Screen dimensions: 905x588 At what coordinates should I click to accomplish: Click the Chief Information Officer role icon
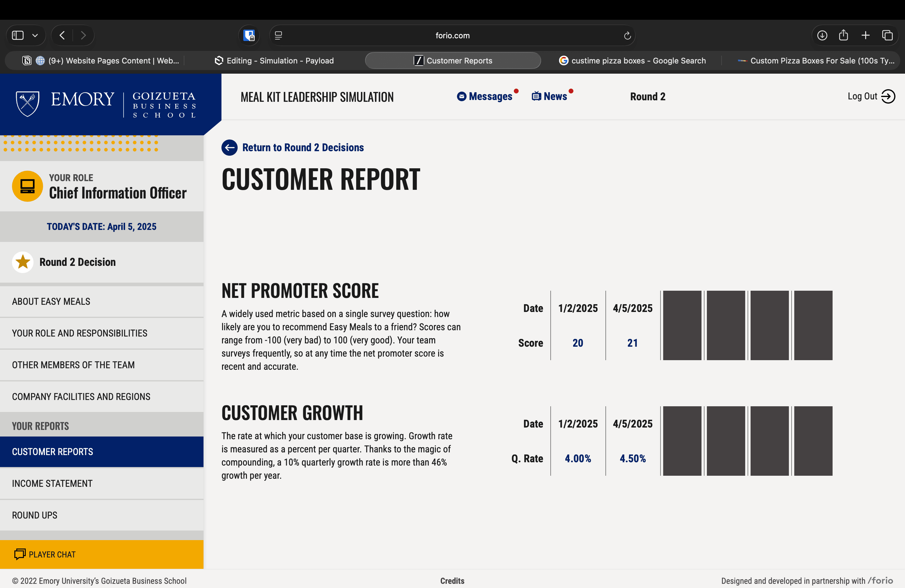click(x=27, y=186)
